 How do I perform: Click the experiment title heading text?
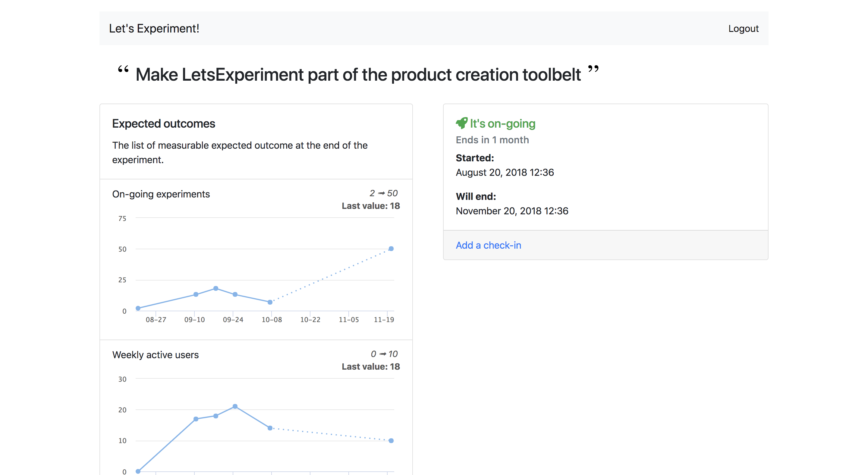[358, 75]
